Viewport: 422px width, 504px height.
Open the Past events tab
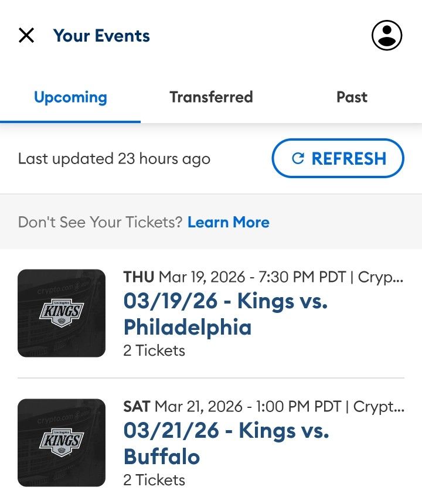tap(352, 97)
